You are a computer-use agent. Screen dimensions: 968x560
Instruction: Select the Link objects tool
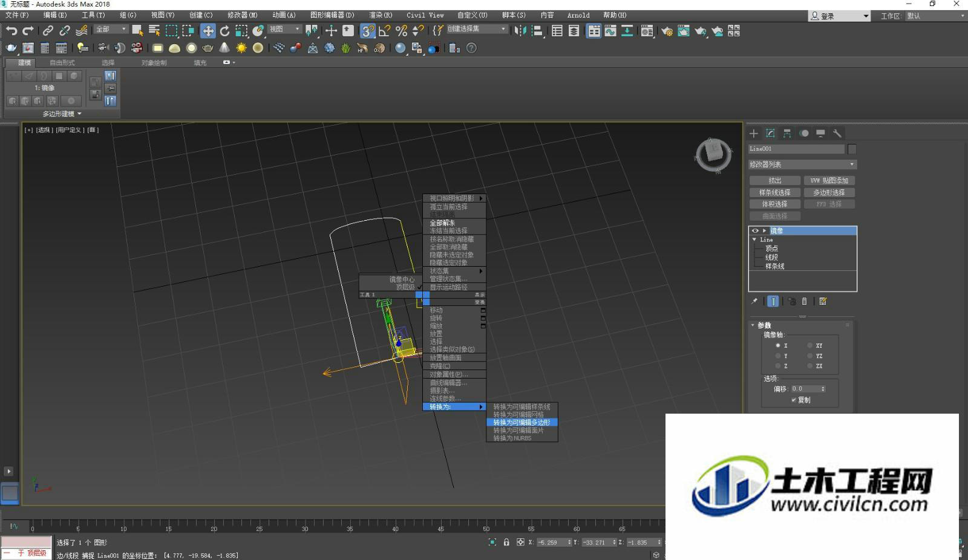[48, 30]
